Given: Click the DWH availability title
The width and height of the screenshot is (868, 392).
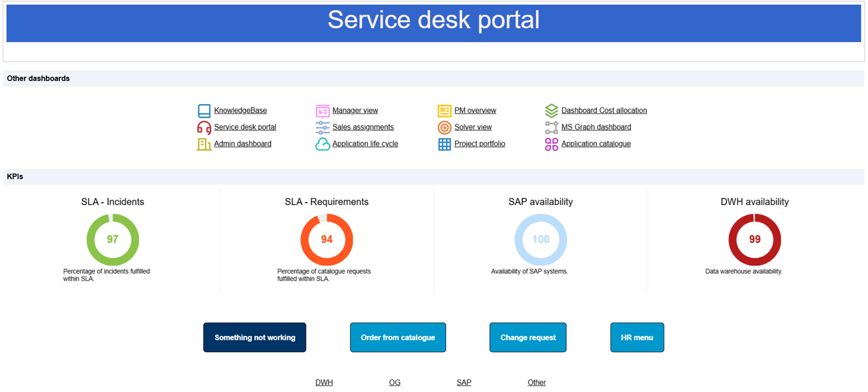Looking at the screenshot, I should (754, 202).
